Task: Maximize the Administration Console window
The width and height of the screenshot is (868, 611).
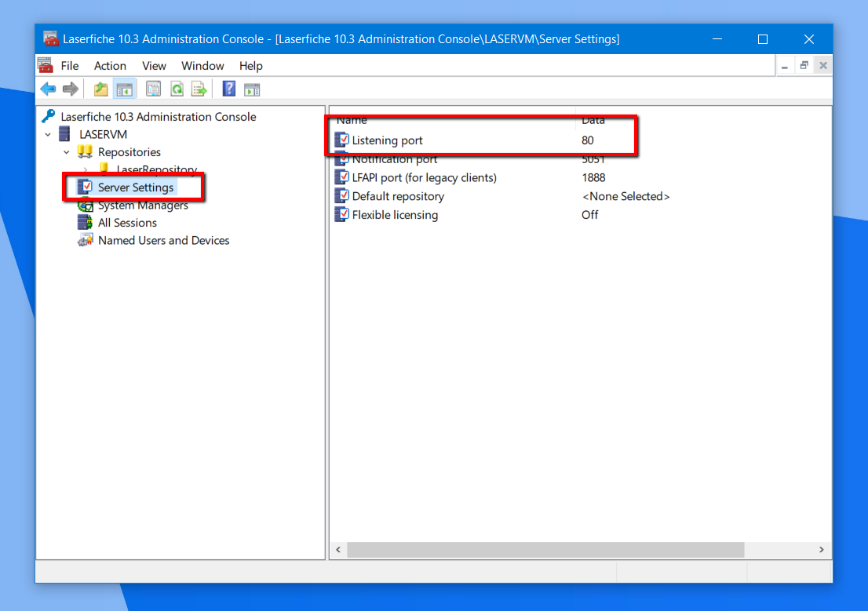Action: [x=763, y=39]
